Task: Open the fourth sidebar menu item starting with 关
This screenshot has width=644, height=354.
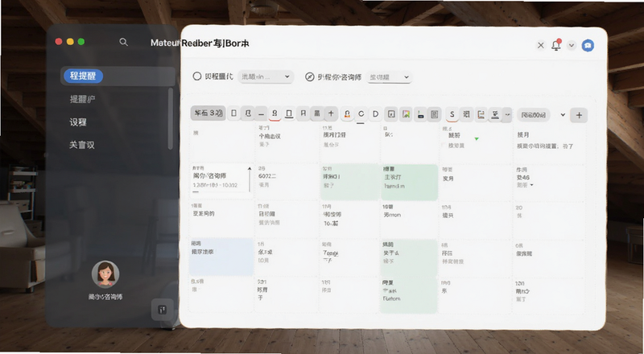Action: (x=82, y=145)
